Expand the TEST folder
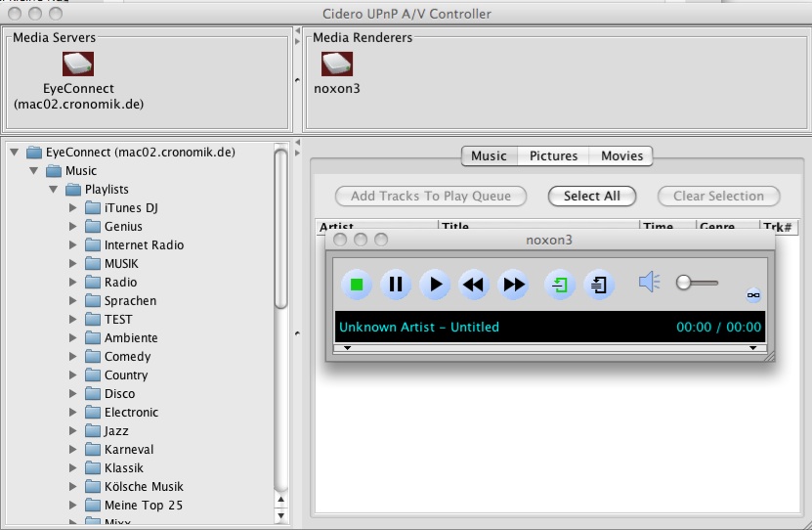The width and height of the screenshot is (812, 530). (73, 320)
